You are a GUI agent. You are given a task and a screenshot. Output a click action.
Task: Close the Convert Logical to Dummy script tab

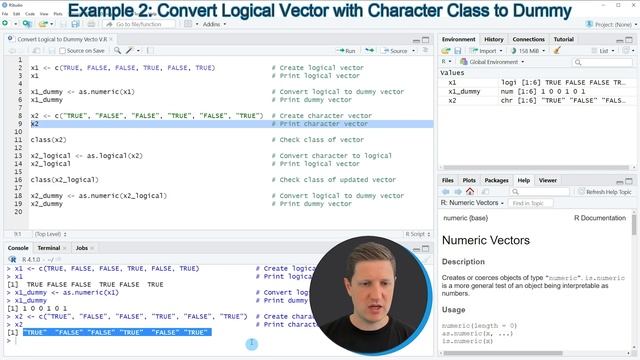[x=111, y=40]
